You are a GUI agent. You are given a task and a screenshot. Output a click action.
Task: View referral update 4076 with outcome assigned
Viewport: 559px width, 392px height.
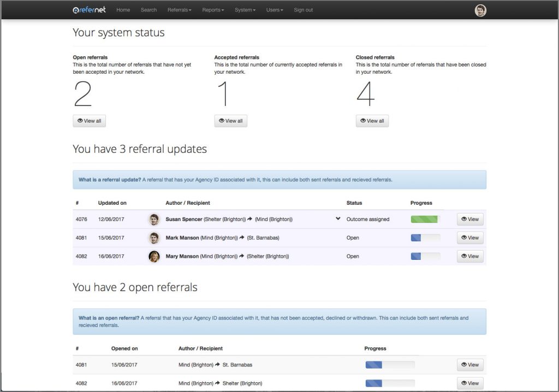(x=469, y=219)
